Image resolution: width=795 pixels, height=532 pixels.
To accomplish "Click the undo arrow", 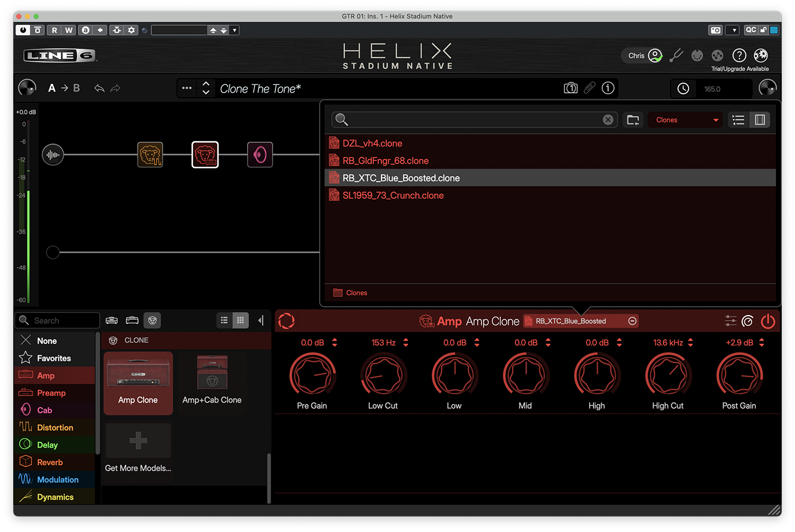I will coord(99,88).
